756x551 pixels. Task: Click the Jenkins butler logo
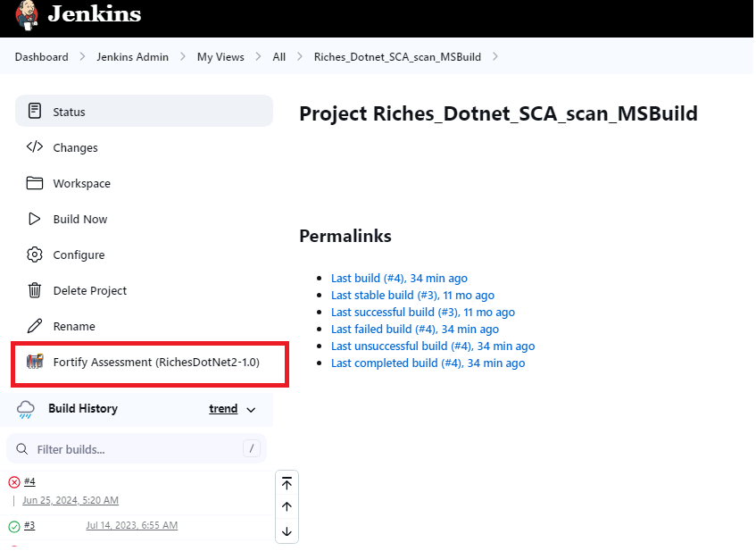pyautogui.click(x=26, y=15)
